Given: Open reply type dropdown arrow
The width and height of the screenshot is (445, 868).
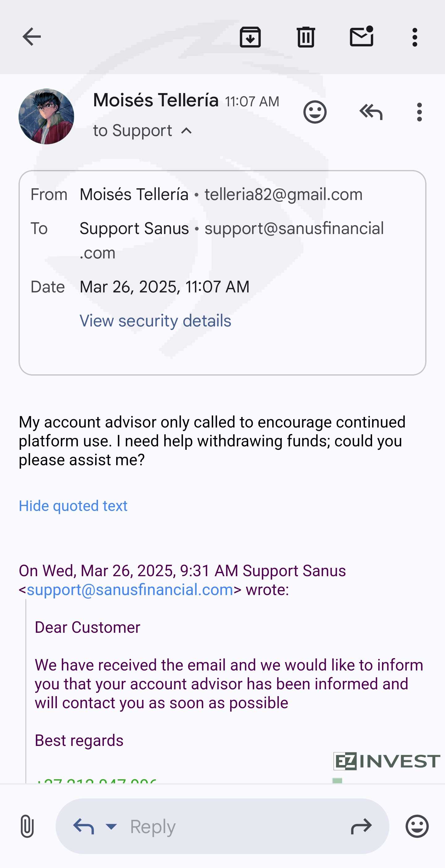Looking at the screenshot, I should pyautogui.click(x=111, y=826).
